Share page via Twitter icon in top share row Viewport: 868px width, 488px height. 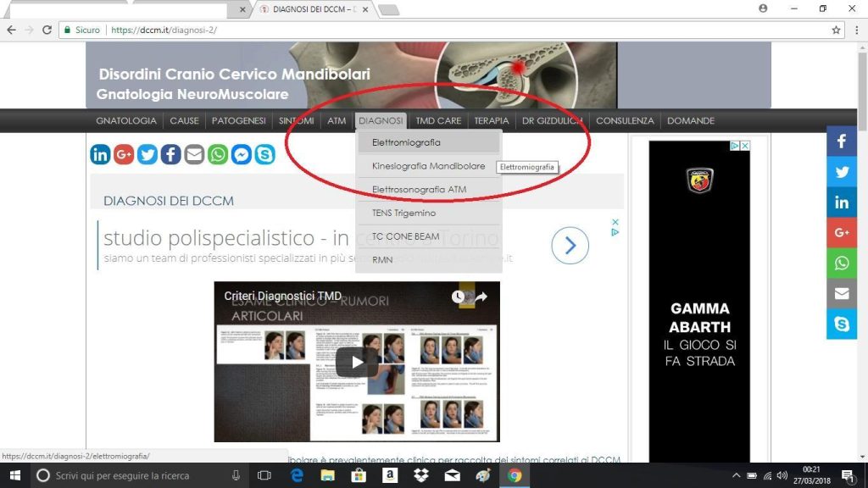(x=147, y=154)
